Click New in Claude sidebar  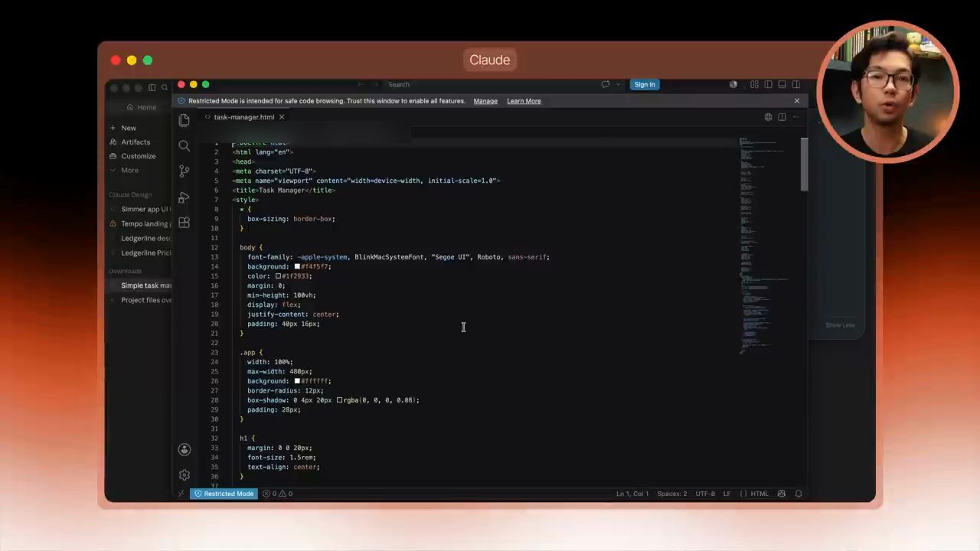pos(128,128)
